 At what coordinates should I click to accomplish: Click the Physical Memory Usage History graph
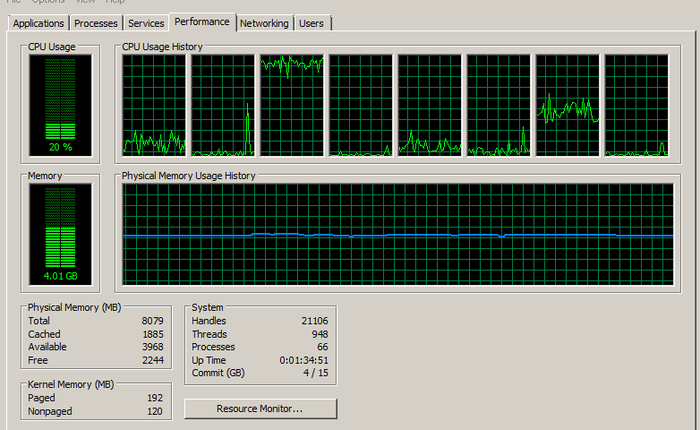pos(397,234)
